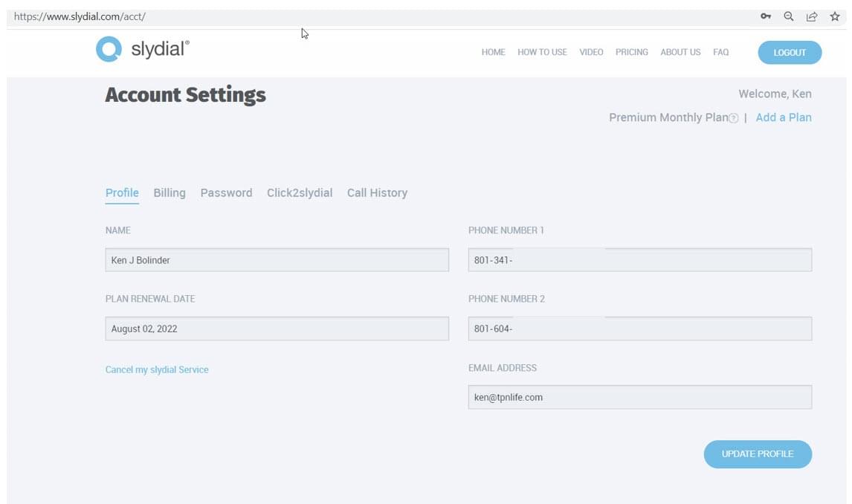This screenshot has height=504, width=852.
Task: View the Call History tab
Action: [377, 193]
